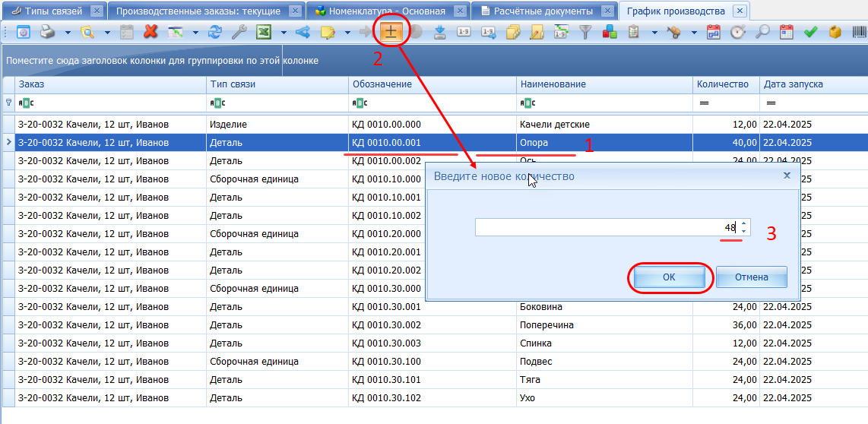Click the wrench settings icon

pyautogui.click(x=238, y=33)
